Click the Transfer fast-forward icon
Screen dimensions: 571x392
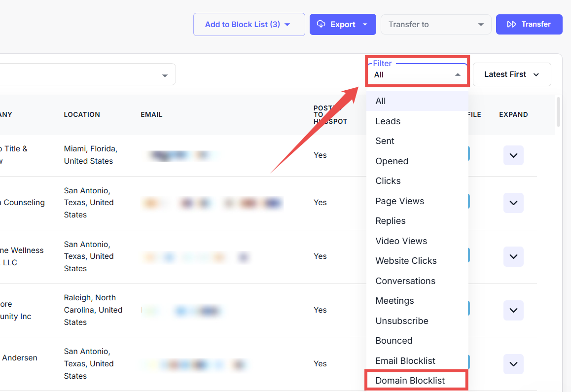[512, 24]
